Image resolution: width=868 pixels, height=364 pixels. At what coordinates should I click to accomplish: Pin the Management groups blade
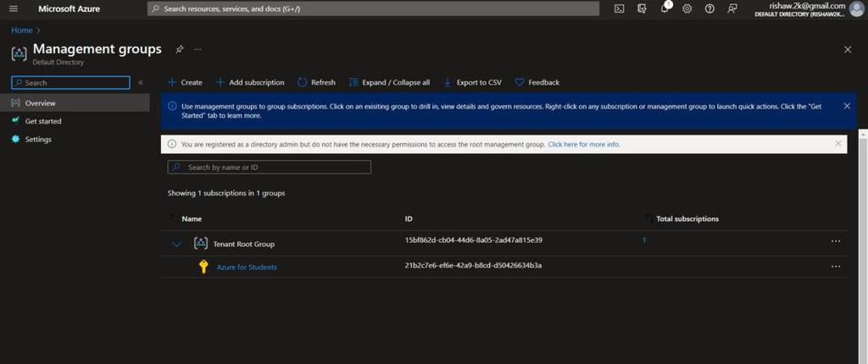tap(180, 49)
